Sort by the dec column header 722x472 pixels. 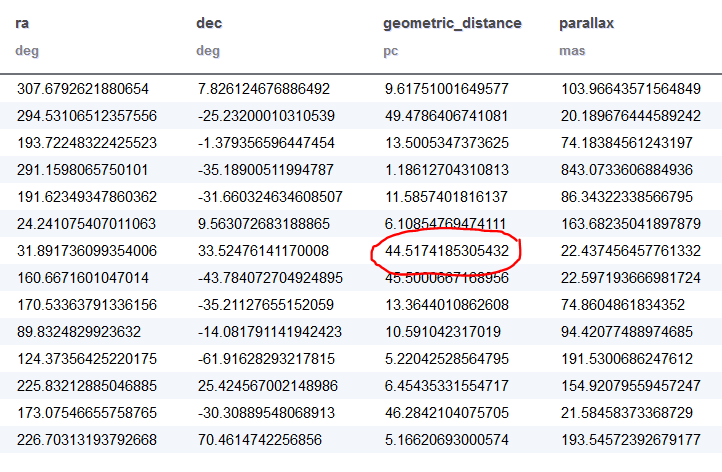coord(208,23)
